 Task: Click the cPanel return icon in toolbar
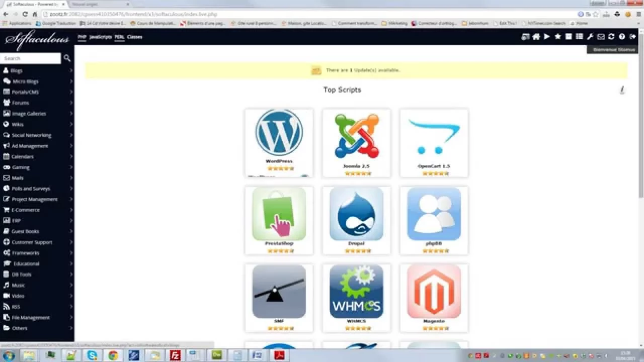[526, 37]
